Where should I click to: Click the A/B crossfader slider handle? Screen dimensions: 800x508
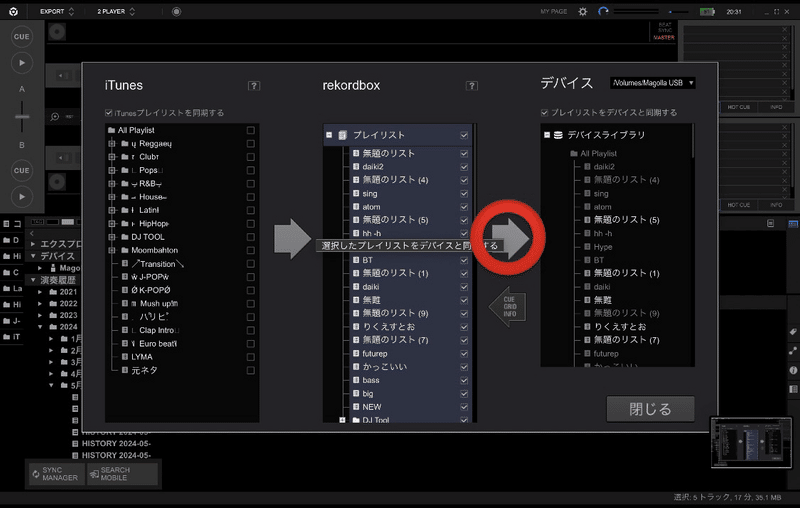(21, 117)
